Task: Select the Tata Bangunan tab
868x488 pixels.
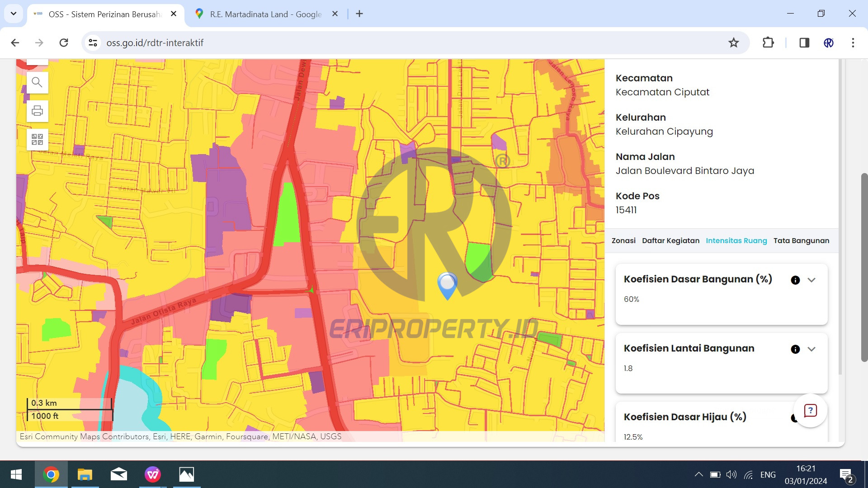Action: pos(801,241)
